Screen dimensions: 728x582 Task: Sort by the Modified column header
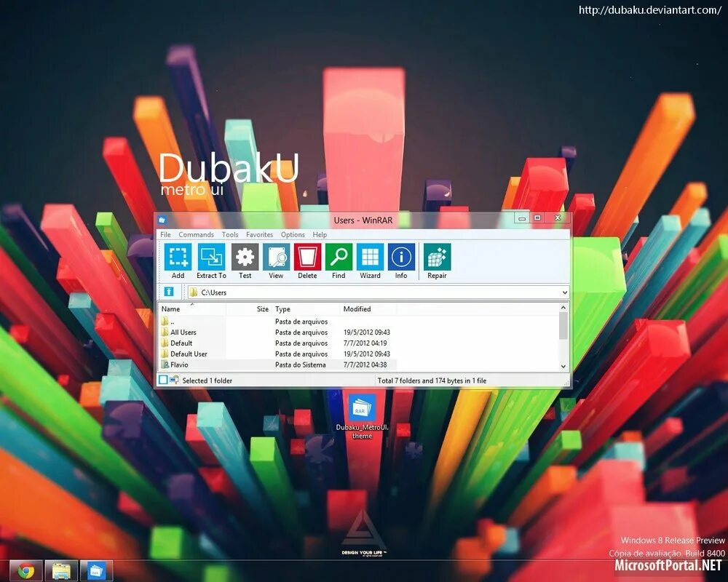click(368, 309)
